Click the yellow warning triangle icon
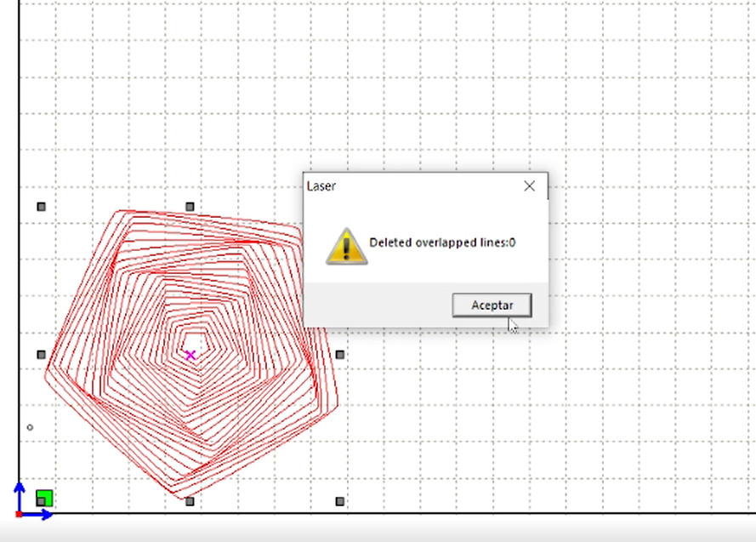Image resolution: width=756 pixels, height=542 pixels. click(x=346, y=246)
